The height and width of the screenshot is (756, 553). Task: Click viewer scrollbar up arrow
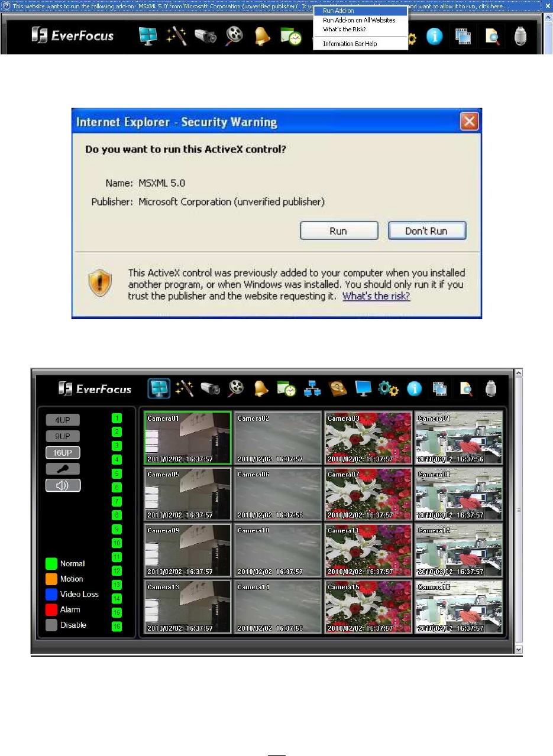click(x=519, y=374)
